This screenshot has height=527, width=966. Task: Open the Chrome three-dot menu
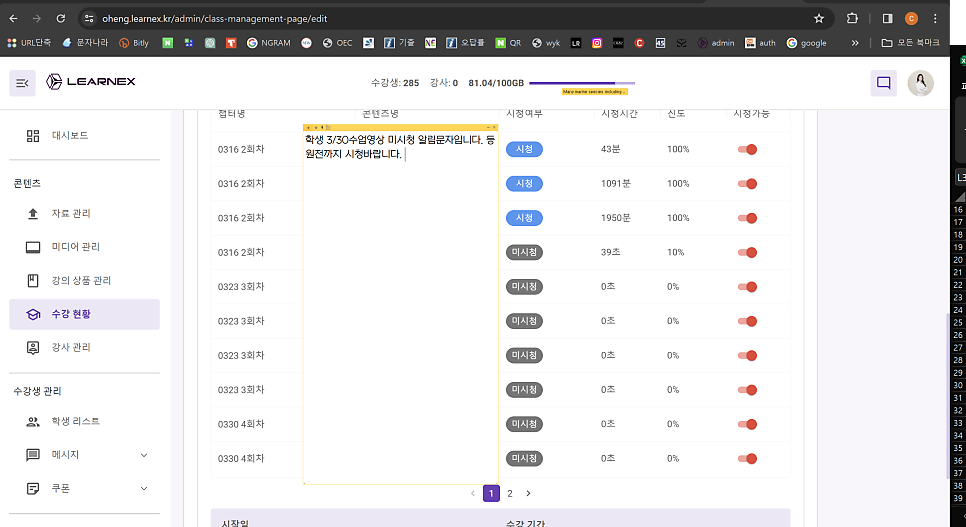click(x=935, y=18)
